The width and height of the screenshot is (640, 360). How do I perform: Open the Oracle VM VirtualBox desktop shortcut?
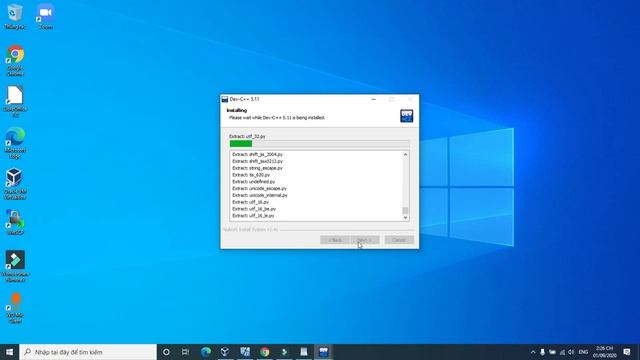(x=15, y=184)
